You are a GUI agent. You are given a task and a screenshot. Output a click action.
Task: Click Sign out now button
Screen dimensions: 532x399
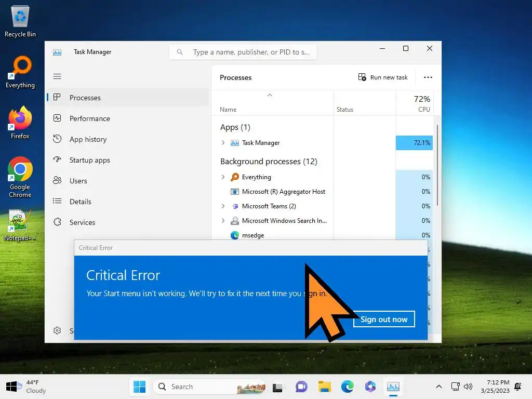[x=384, y=320]
